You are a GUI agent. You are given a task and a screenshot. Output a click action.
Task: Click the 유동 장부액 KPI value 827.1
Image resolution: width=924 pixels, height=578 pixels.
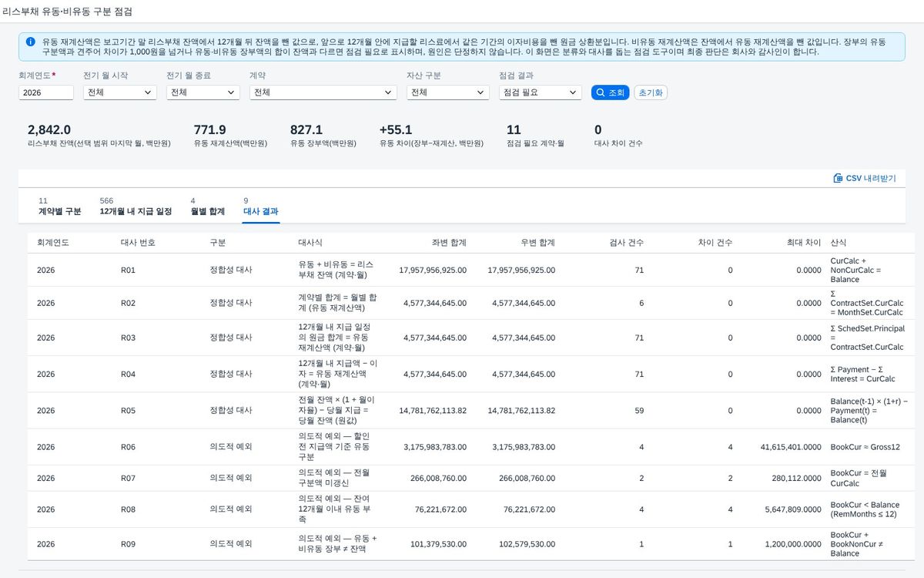point(306,129)
